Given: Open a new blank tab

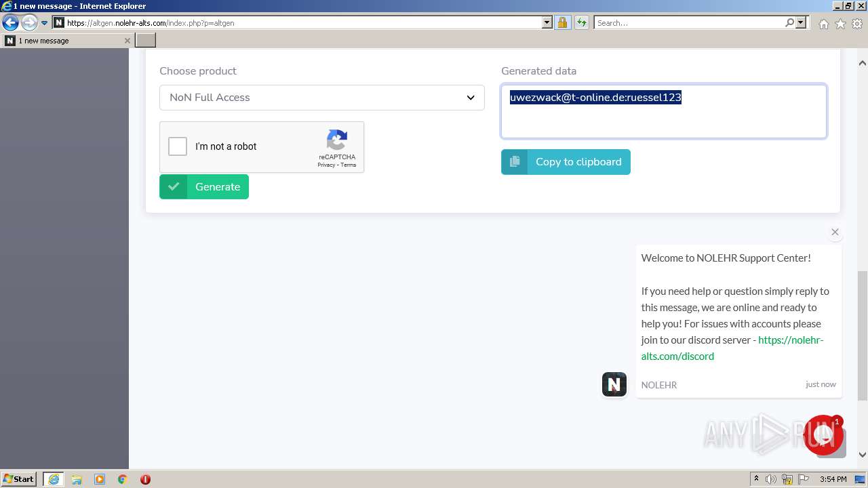Looking at the screenshot, I should point(146,41).
